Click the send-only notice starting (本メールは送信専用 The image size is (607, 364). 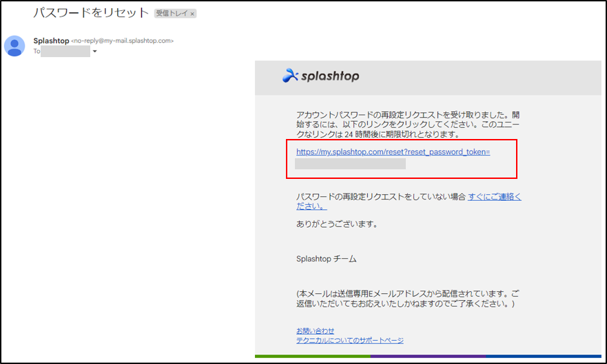pos(408,299)
